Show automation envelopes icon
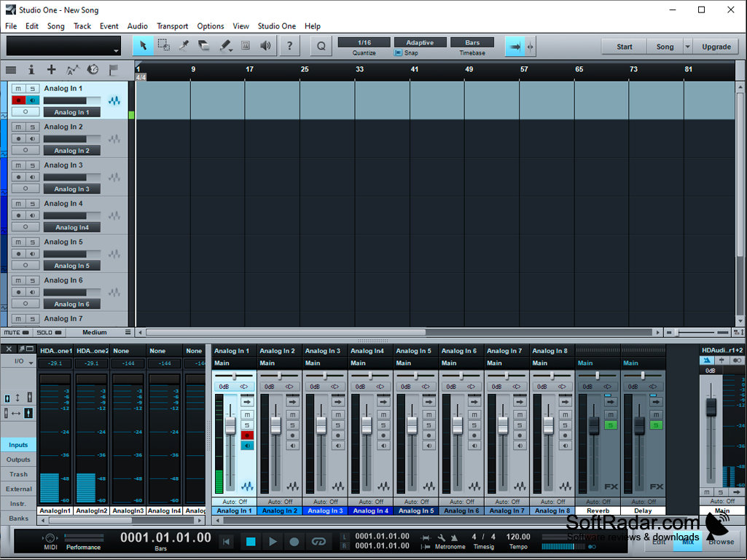The width and height of the screenshot is (747, 560). [72, 70]
